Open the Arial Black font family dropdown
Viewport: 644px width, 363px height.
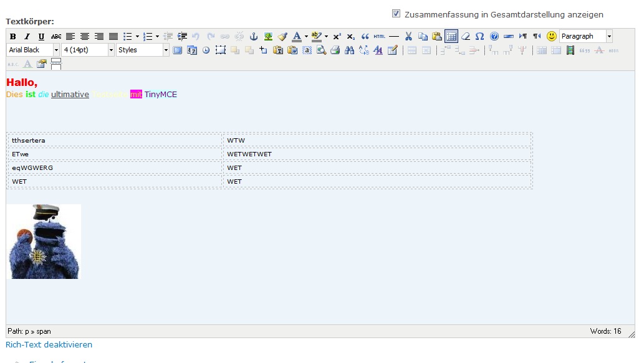pos(56,50)
